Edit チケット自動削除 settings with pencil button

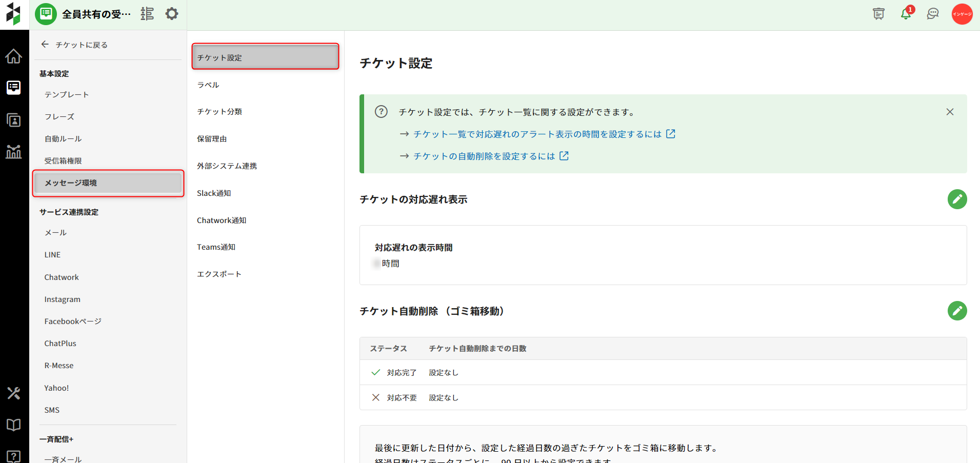pos(957,311)
